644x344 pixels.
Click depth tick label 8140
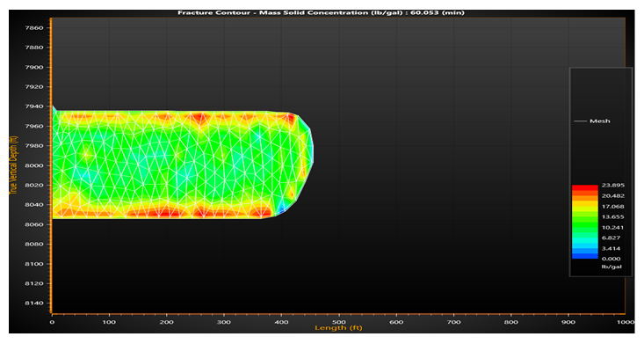pos(34,303)
